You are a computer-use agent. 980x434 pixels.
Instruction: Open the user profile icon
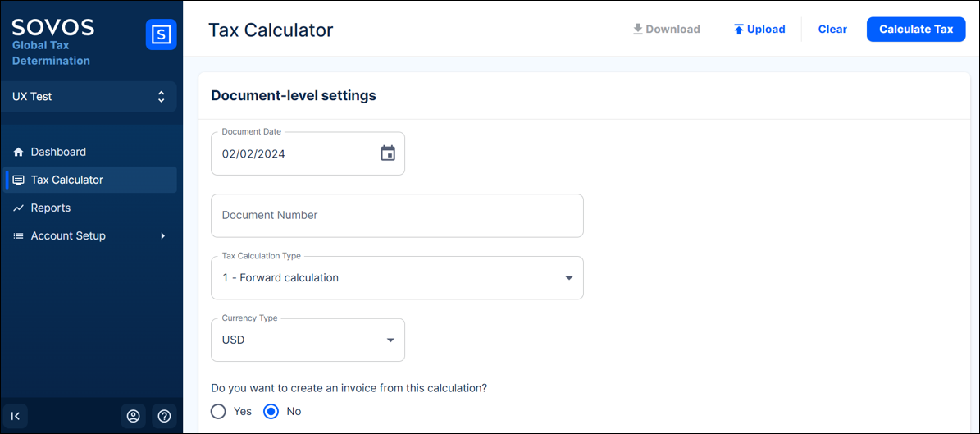[x=133, y=416]
